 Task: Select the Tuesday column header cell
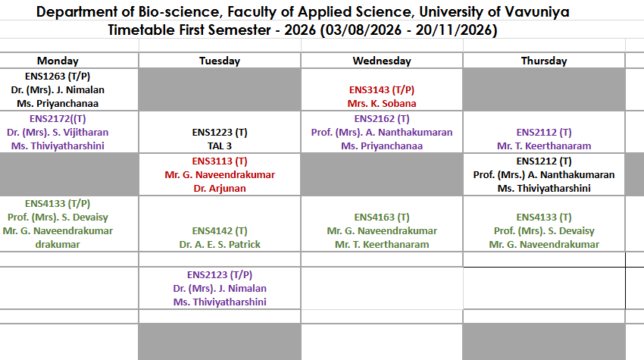tap(220, 61)
